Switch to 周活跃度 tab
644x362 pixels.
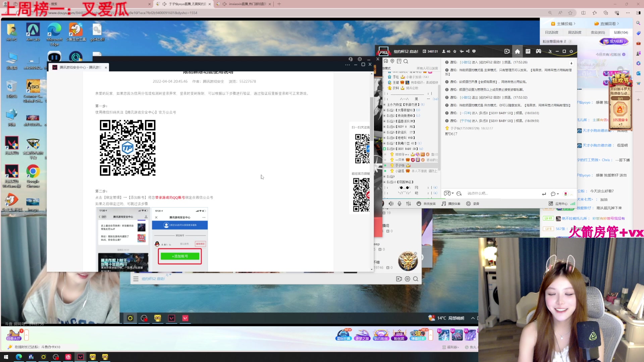click(x=575, y=33)
